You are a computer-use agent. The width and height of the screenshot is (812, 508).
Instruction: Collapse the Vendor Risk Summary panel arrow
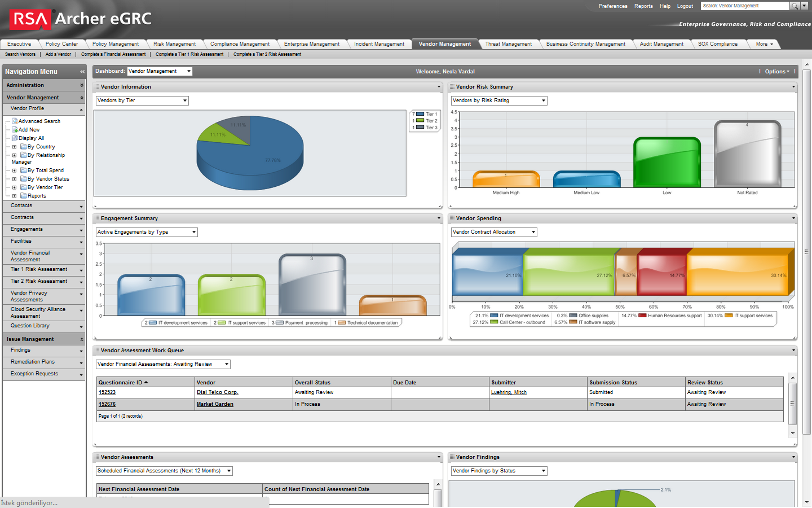click(x=793, y=87)
